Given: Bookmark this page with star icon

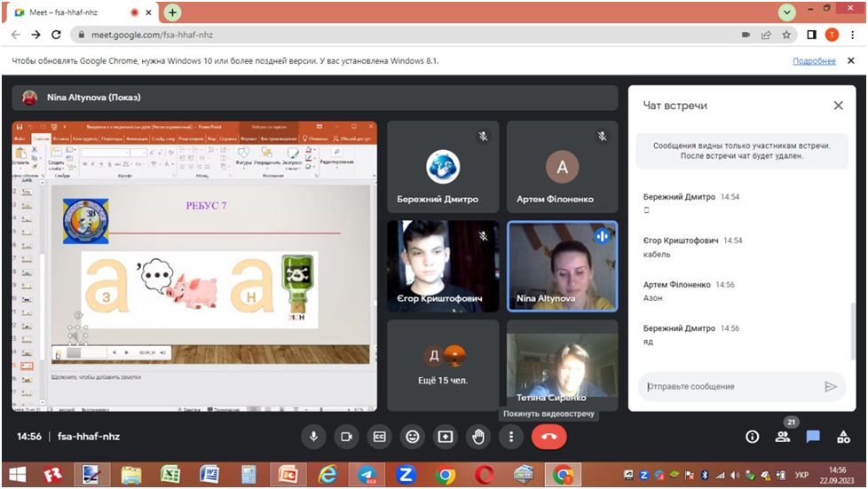Looking at the screenshot, I should [786, 35].
